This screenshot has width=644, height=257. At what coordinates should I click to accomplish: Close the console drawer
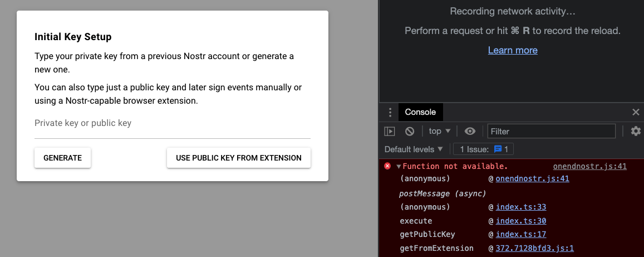[x=636, y=112]
